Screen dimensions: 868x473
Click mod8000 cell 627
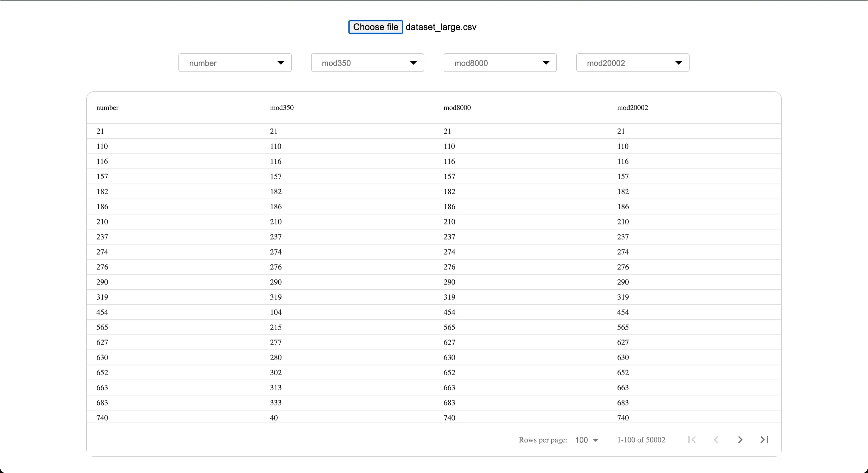click(x=449, y=342)
